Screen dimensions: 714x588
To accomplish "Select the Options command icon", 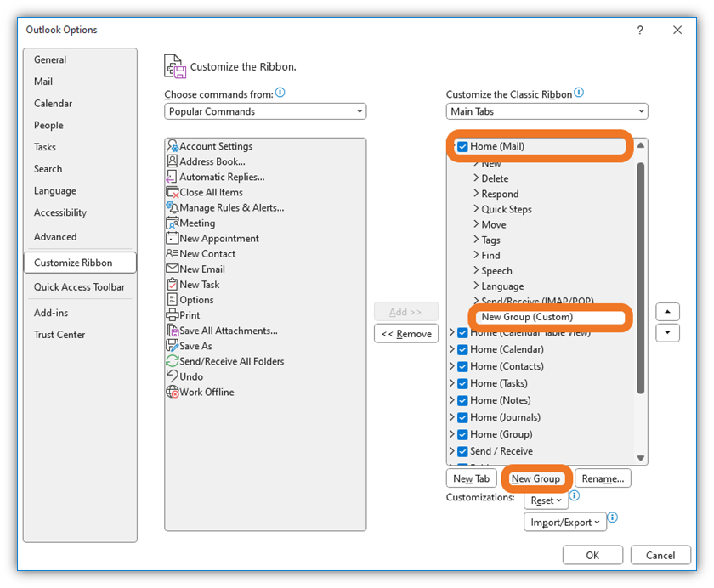I will 172,299.
